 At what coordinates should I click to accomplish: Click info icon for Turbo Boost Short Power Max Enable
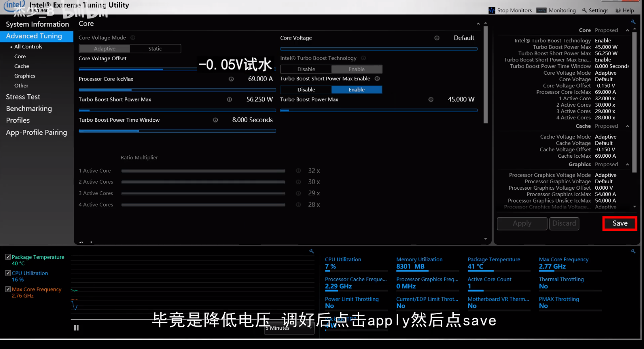[377, 79]
